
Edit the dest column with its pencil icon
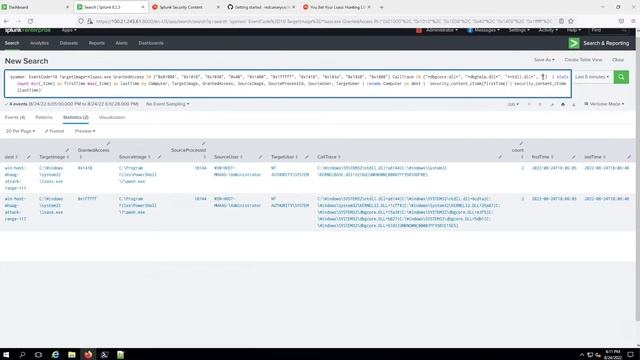[29, 157]
